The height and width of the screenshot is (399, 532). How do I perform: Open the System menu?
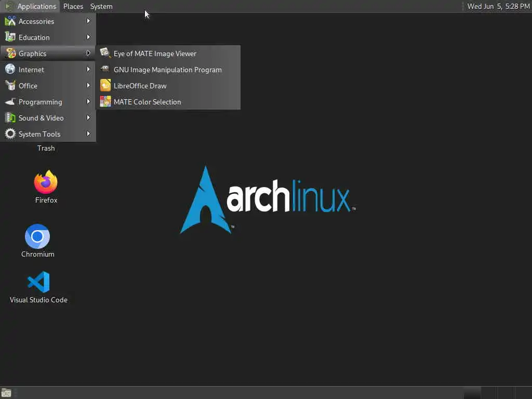pos(101,6)
